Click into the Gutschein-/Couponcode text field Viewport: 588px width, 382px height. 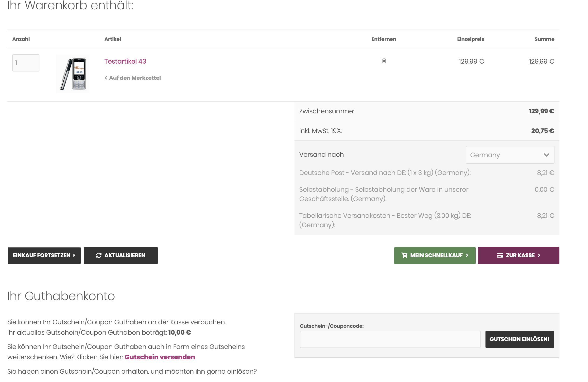(390, 339)
